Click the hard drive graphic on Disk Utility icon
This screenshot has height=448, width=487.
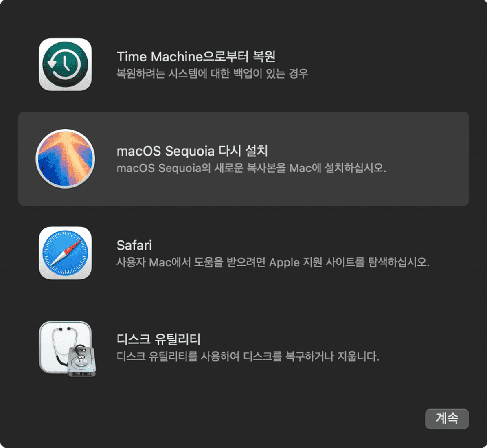pyautogui.click(x=81, y=360)
